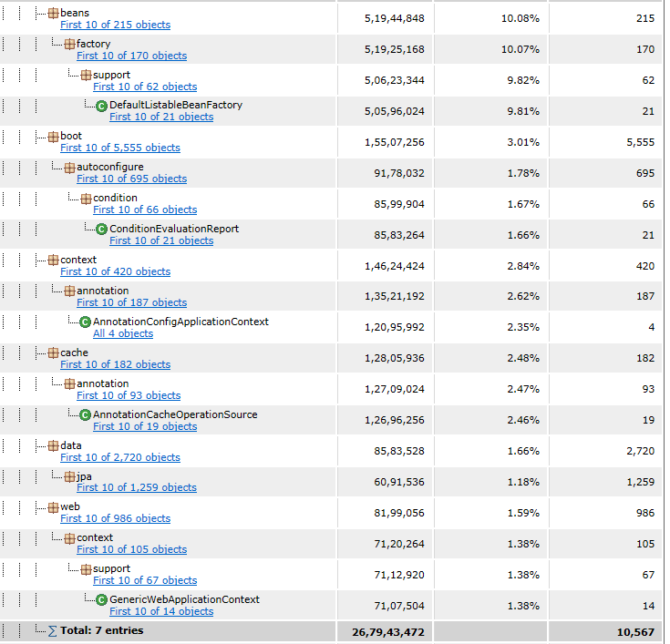Select the 'boot' tree row label
The width and height of the screenshot is (670, 644).
[71, 137]
